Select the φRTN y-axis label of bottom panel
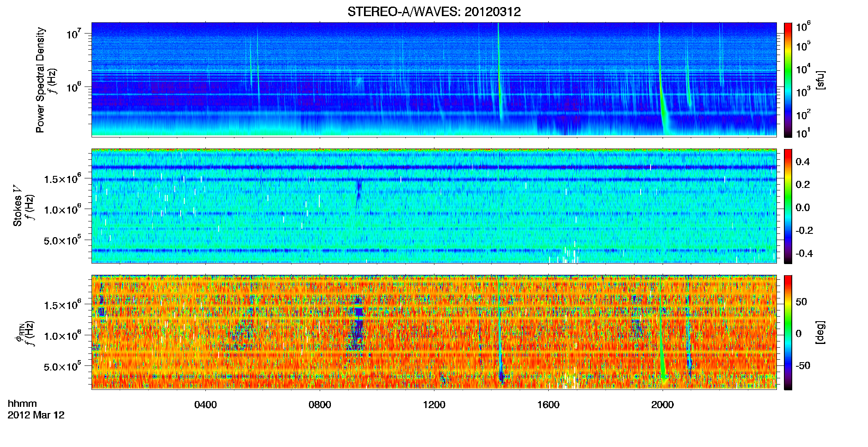The height and width of the screenshot is (447, 868). click(19, 333)
